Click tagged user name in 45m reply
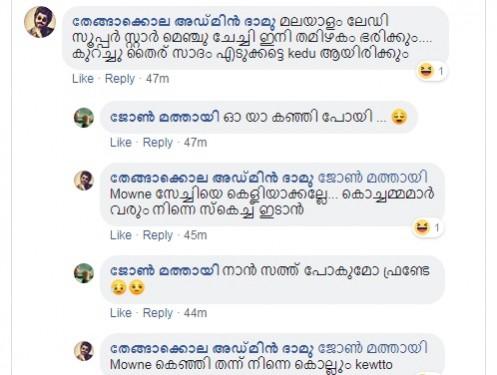Image resolution: width=497 pixels, height=375 pixels. 373,178
